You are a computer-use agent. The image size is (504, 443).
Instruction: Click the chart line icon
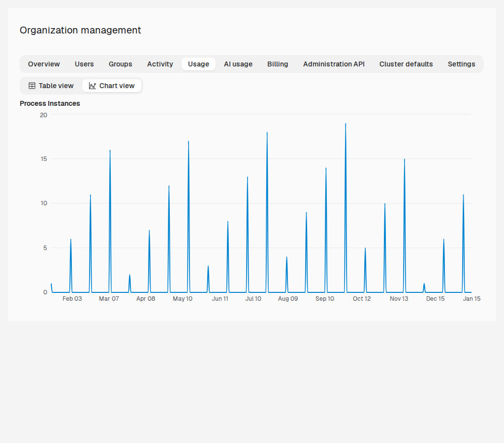click(92, 86)
